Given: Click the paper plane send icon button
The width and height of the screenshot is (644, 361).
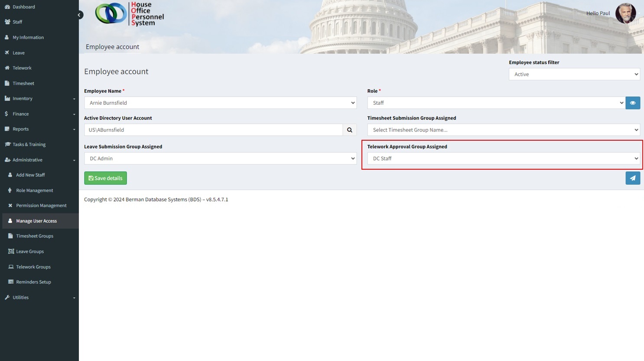Looking at the screenshot, I should point(633,178).
